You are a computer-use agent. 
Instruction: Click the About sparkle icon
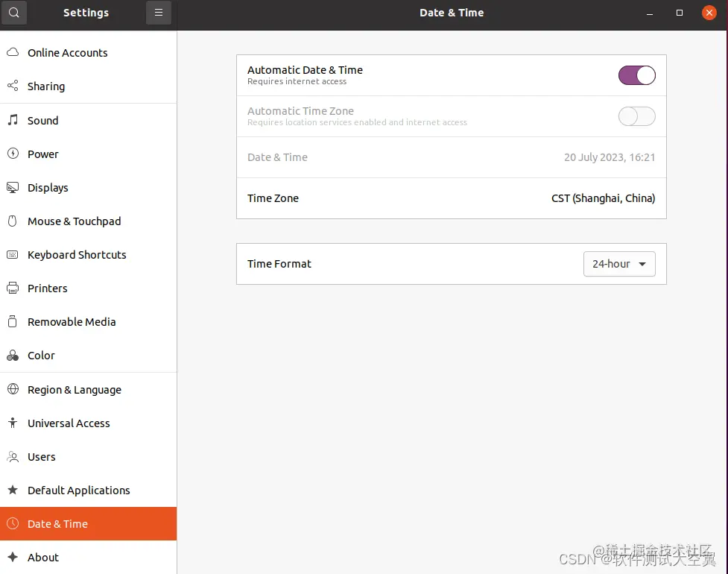coord(13,557)
